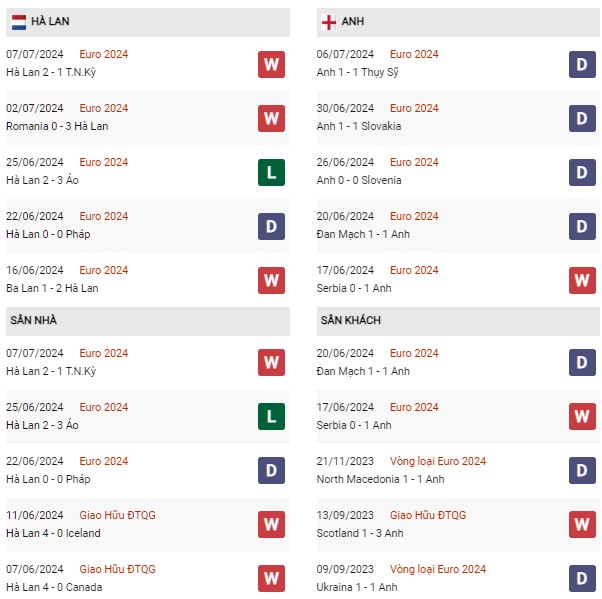
Task: Open the Anh team header
Action: click(x=458, y=22)
